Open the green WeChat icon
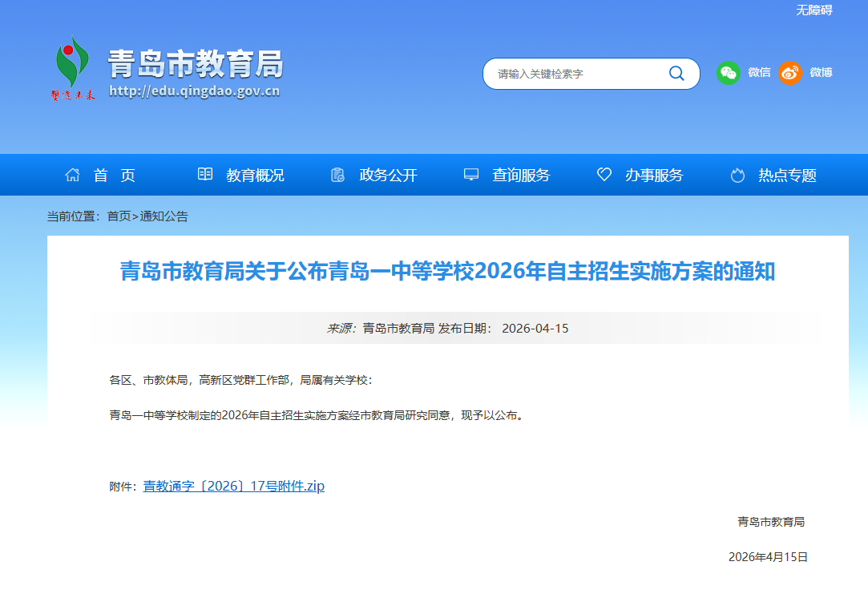The image size is (868, 606). (x=728, y=73)
